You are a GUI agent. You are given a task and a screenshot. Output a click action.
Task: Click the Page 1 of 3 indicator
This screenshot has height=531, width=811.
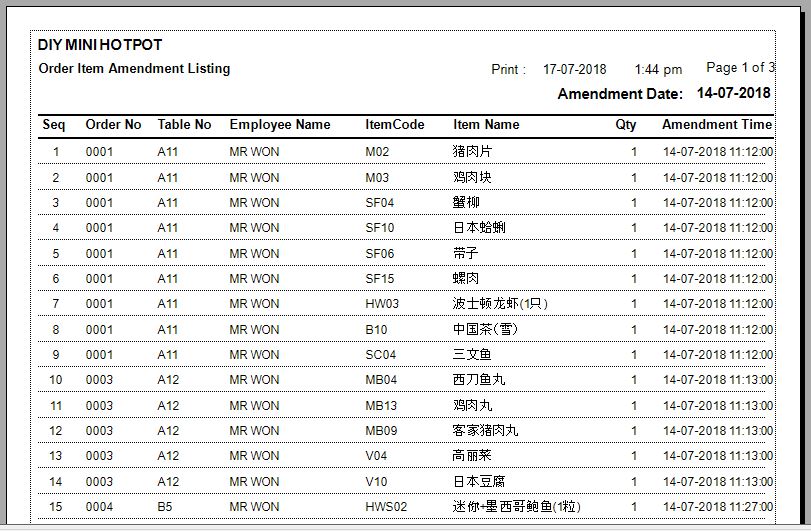pos(740,68)
